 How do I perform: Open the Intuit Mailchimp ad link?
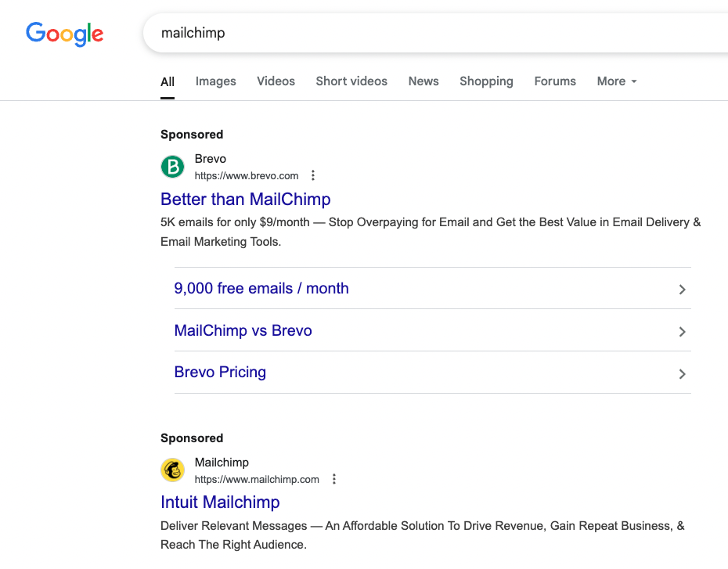220,502
